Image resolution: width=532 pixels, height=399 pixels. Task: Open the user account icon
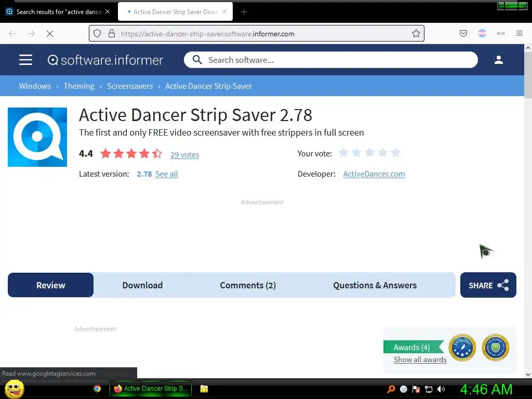498,60
